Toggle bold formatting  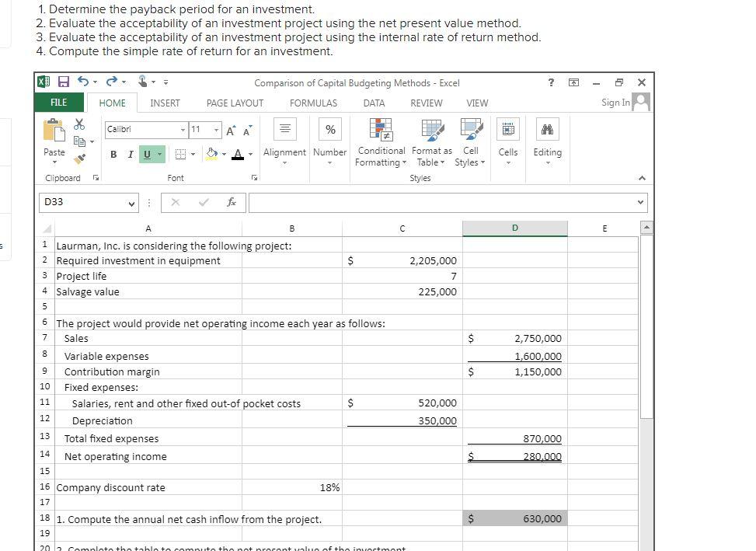click(113, 154)
